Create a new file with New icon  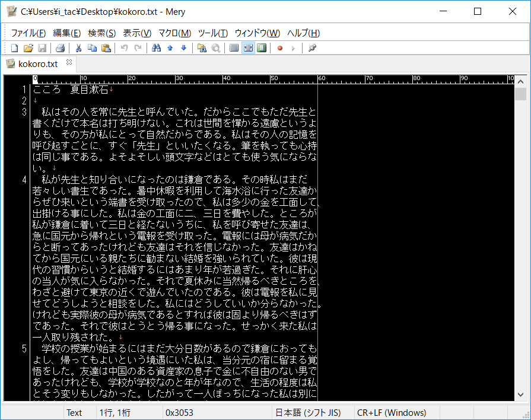pos(15,48)
